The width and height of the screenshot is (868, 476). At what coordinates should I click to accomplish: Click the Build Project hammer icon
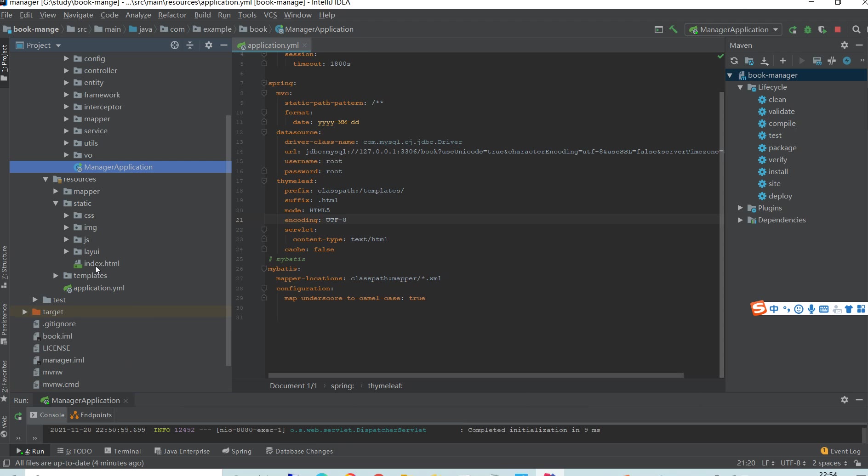pos(673,29)
